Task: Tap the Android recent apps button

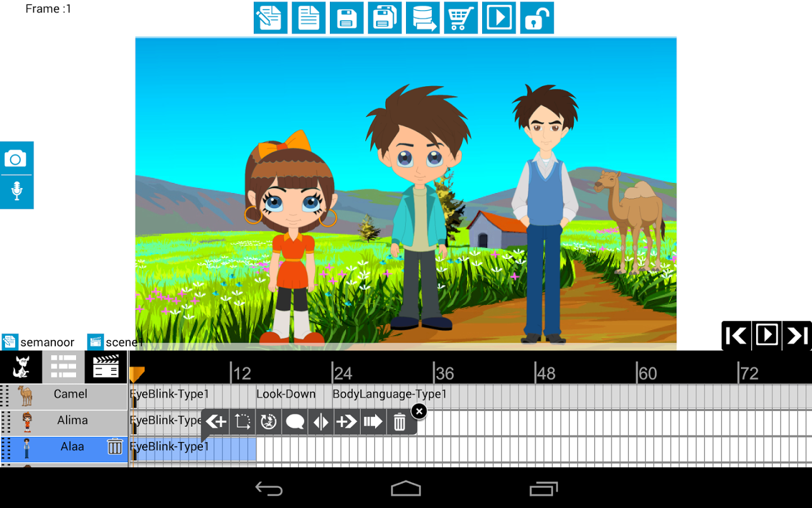Action: click(x=544, y=488)
